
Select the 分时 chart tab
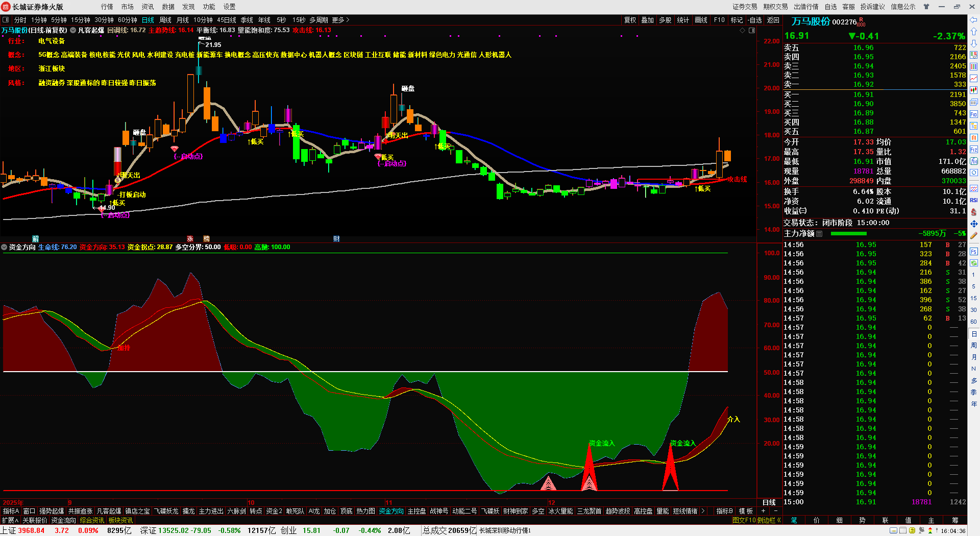click(20, 20)
